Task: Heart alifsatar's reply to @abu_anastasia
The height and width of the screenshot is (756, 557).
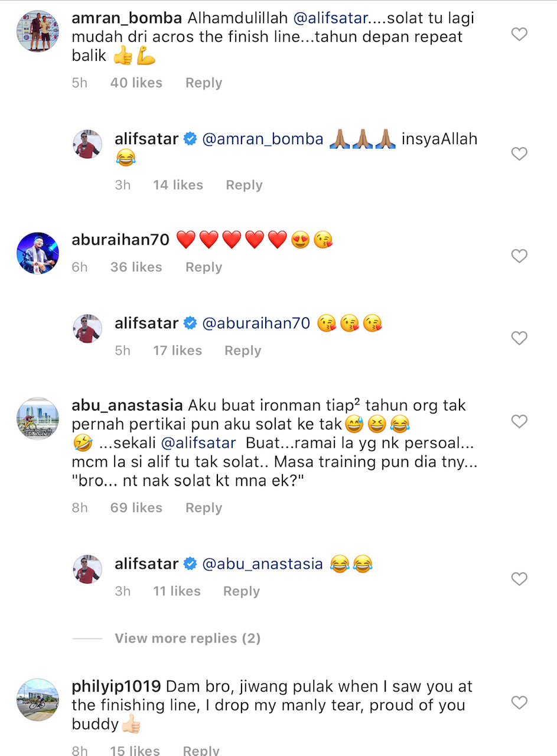Action: coord(519,579)
